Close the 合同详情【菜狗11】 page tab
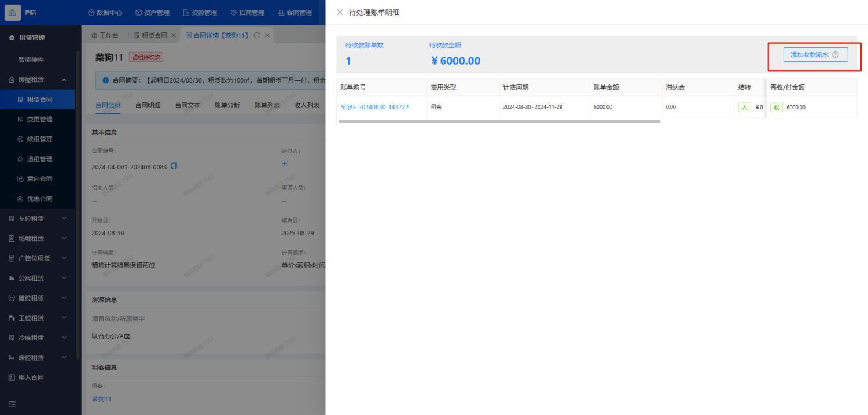This screenshot has width=868, height=415. point(267,35)
